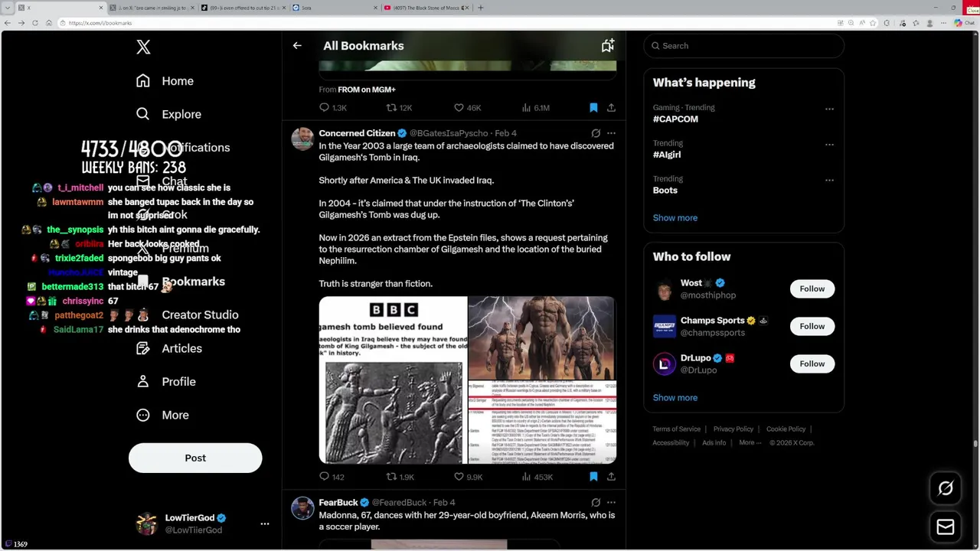Open more options on Concerned Citizen post
This screenshot has width=980, height=551.
click(x=611, y=133)
